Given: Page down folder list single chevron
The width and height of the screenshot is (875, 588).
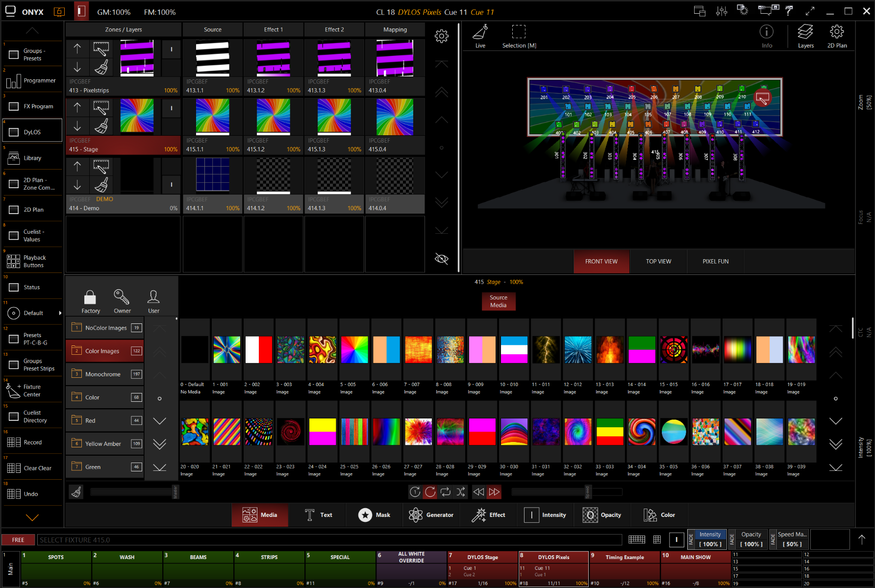Looking at the screenshot, I should 159,421.
